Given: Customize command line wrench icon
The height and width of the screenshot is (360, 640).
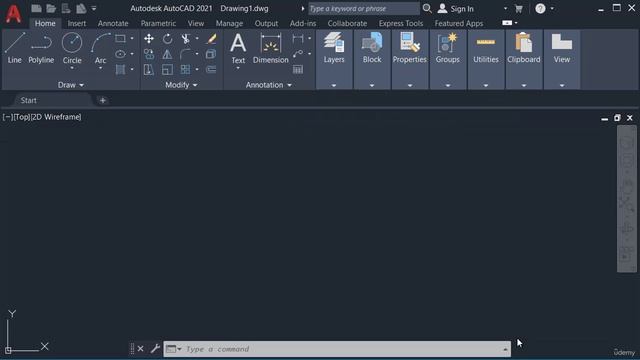Looking at the screenshot, I should (x=155, y=349).
